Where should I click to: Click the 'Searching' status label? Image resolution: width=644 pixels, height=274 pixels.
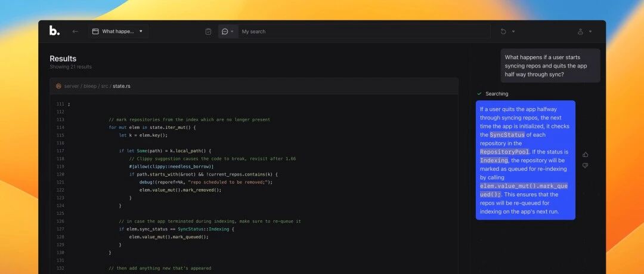[497, 94]
